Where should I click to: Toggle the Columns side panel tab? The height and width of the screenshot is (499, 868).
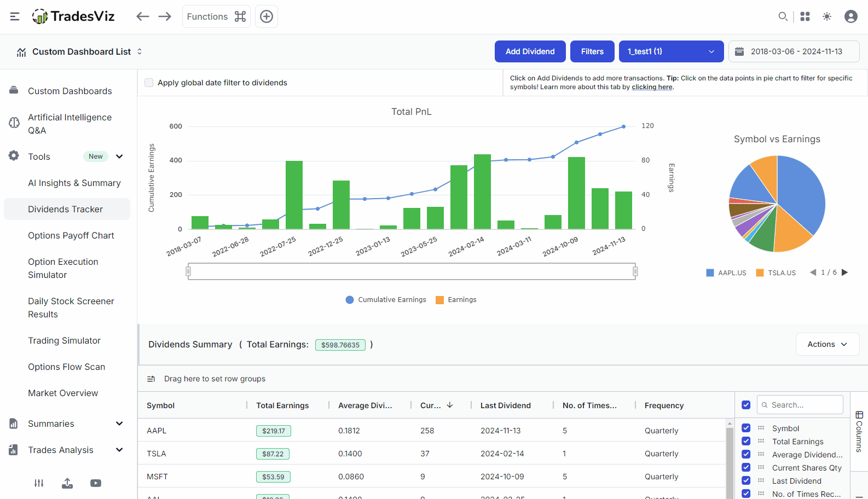click(x=859, y=431)
